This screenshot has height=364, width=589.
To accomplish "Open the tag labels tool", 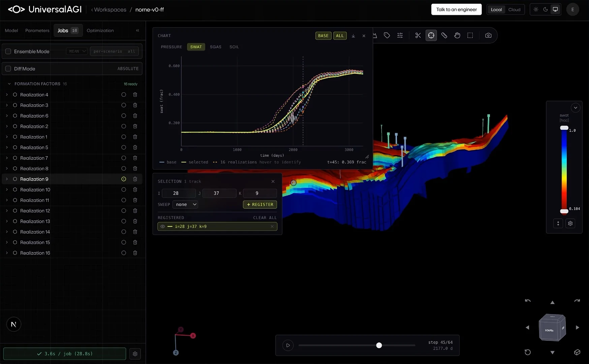I will click(x=387, y=35).
